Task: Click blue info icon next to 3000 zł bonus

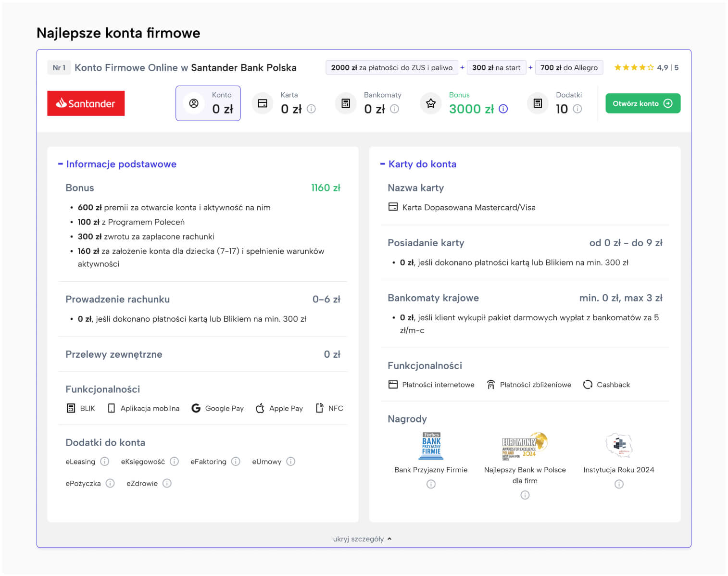Action: pos(503,109)
